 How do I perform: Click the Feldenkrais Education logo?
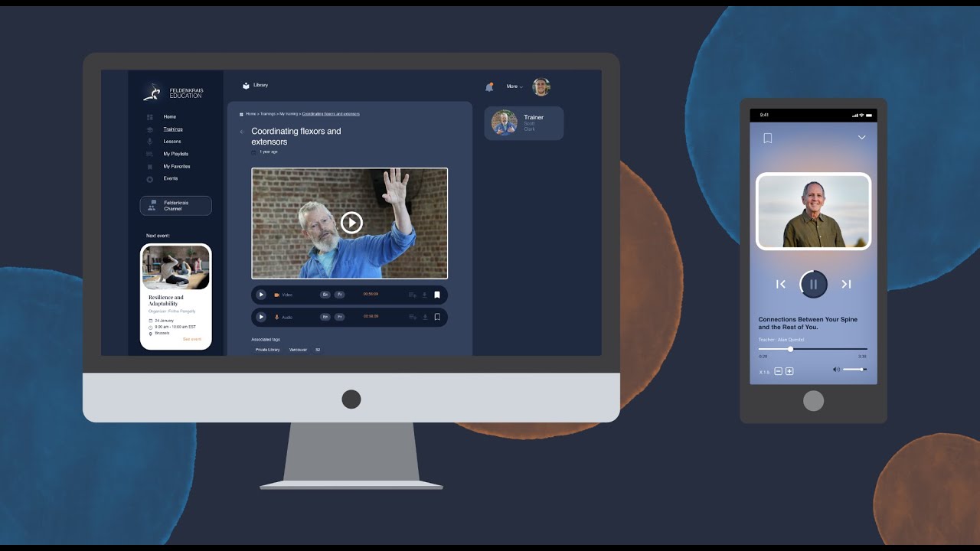pyautogui.click(x=174, y=93)
